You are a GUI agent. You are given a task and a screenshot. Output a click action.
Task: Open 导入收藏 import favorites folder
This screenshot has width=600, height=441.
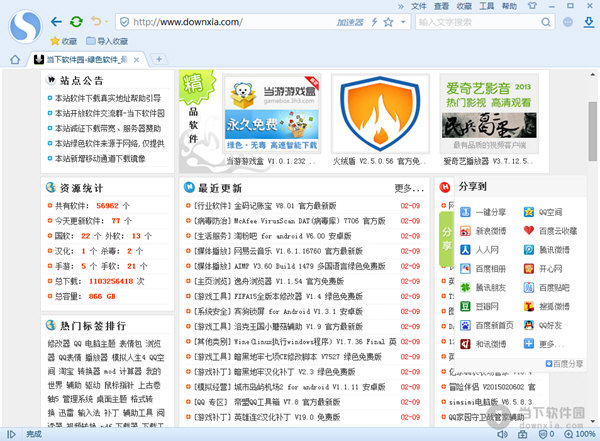click(107, 41)
